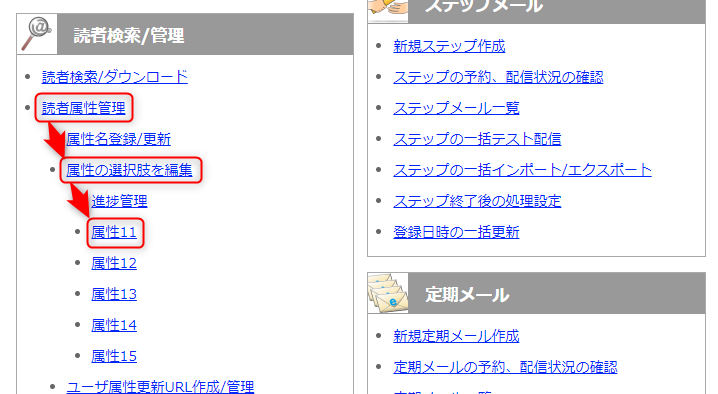This screenshot has width=718, height=394.
Task: Open 属性11 link
Action: tap(114, 232)
